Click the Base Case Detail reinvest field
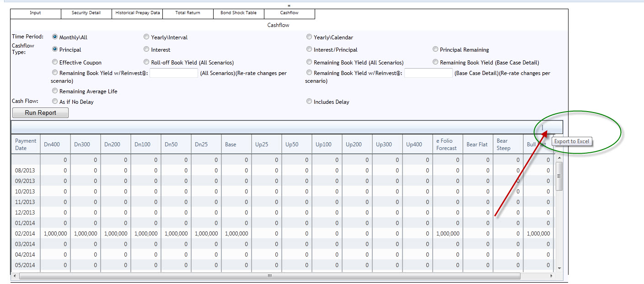 429,73
